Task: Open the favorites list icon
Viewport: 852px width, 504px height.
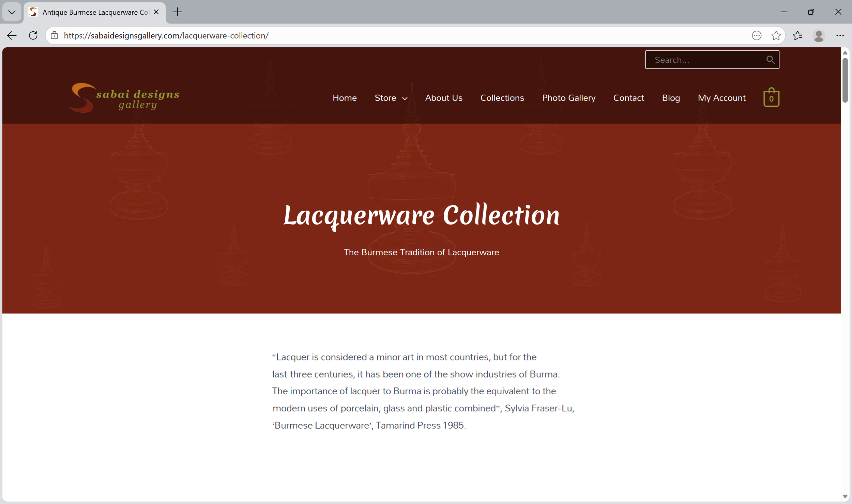Action: coord(797,35)
